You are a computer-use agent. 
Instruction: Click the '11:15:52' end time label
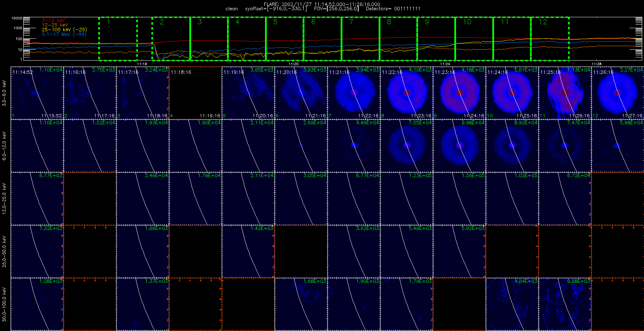coord(52,116)
